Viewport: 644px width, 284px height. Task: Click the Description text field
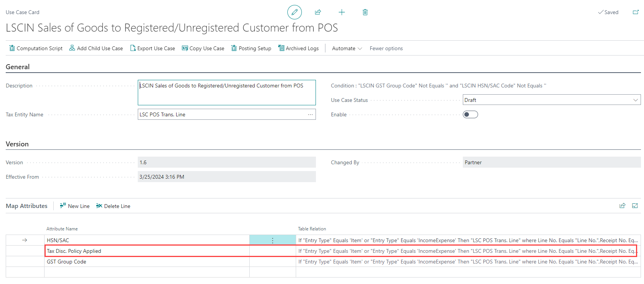tap(226, 92)
